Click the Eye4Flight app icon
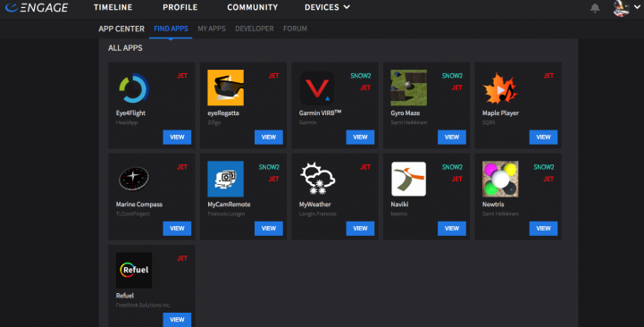 (x=134, y=88)
